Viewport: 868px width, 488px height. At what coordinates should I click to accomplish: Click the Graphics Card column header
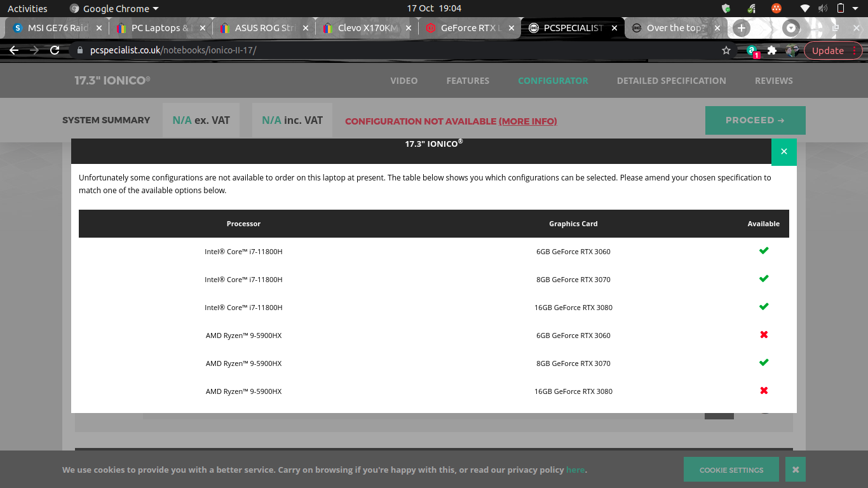coord(573,224)
